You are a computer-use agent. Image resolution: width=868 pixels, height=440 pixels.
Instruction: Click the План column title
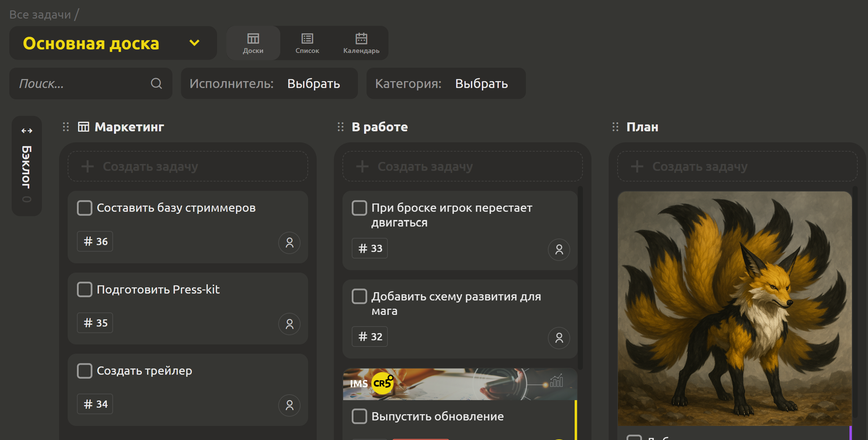tap(642, 127)
